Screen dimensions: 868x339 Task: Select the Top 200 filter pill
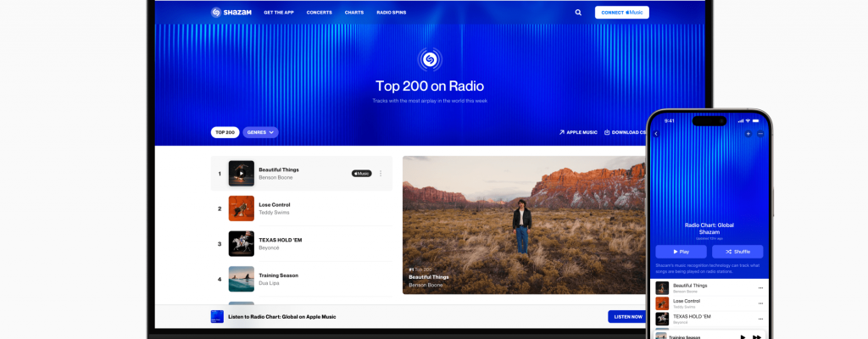tap(225, 132)
